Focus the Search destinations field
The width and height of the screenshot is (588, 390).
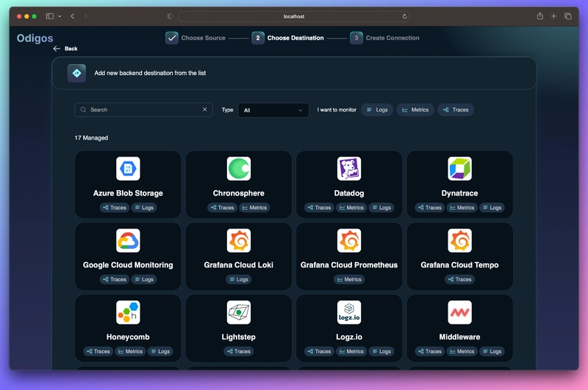[x=143, y=109]
